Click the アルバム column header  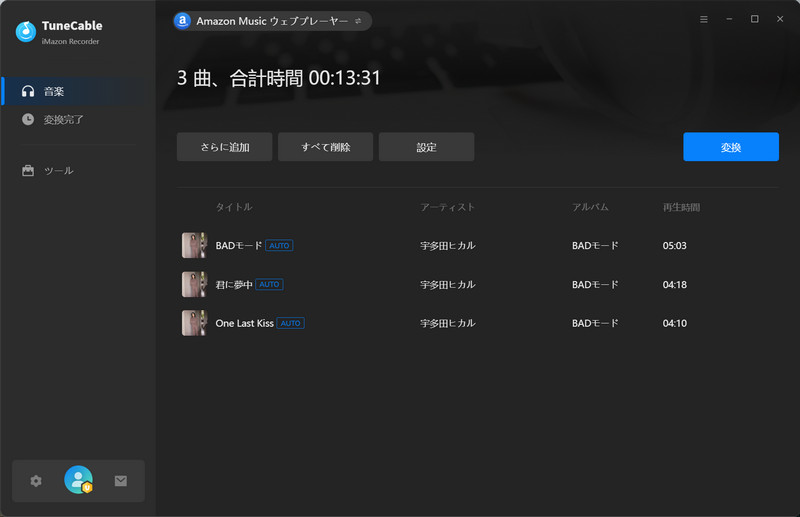point(590,207)
